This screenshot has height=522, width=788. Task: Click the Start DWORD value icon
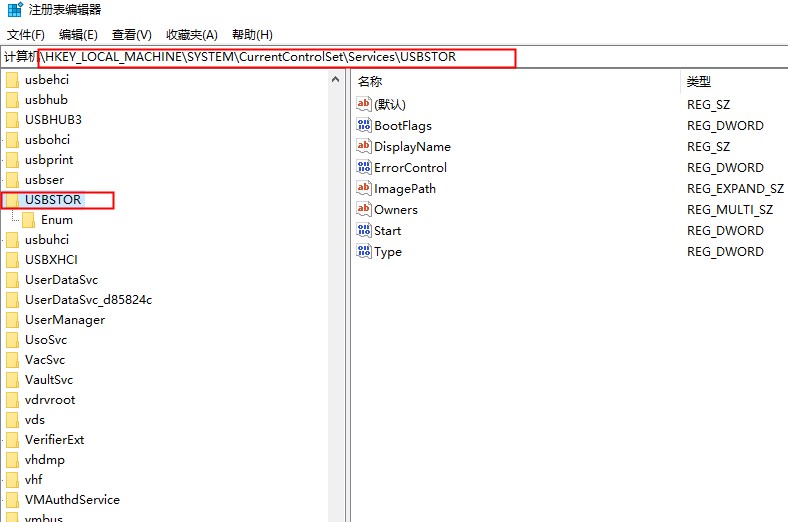click(x=364, y=230)
